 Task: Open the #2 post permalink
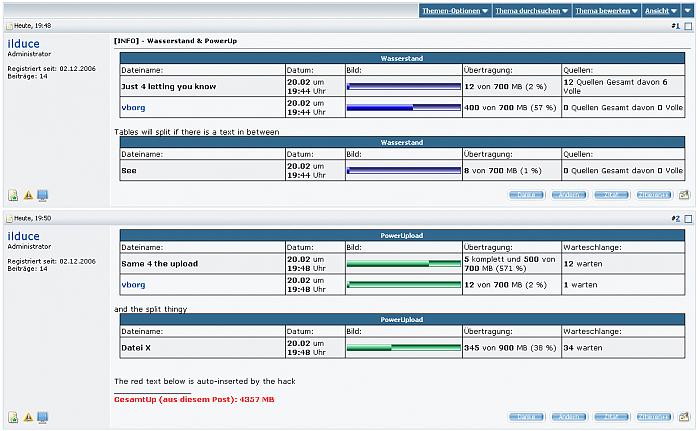[675, 217]
